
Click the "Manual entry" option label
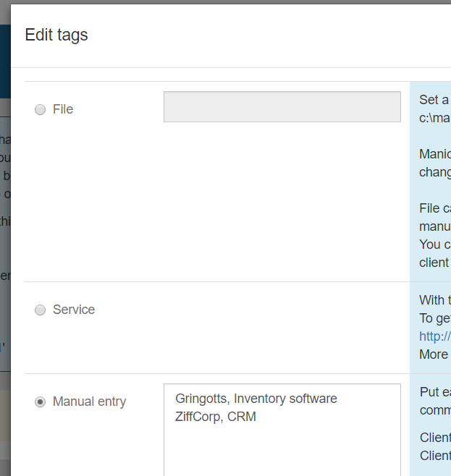click(89, 401)
